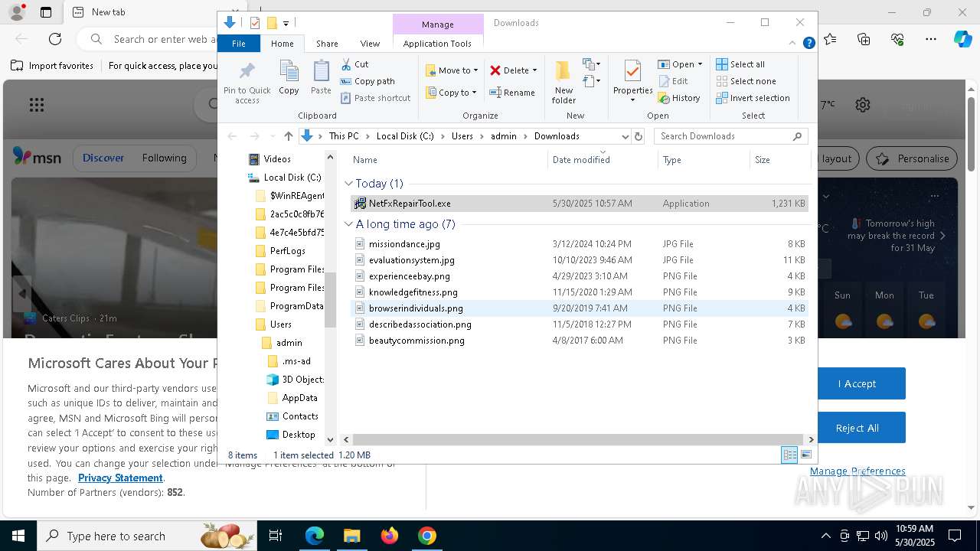The width and height of the screenshot is (980, 551).
Task: Open Explorer Help question mark icon
Action: pos(808,44)
